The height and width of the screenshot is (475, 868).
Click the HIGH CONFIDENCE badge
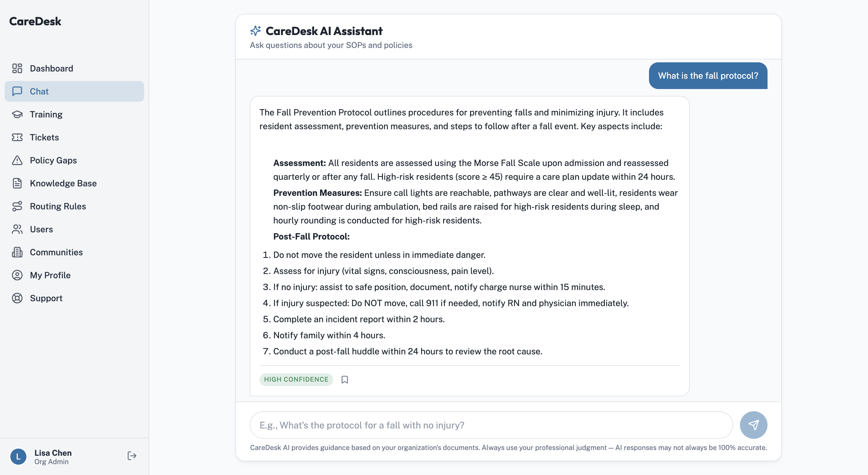pos(296,379)
